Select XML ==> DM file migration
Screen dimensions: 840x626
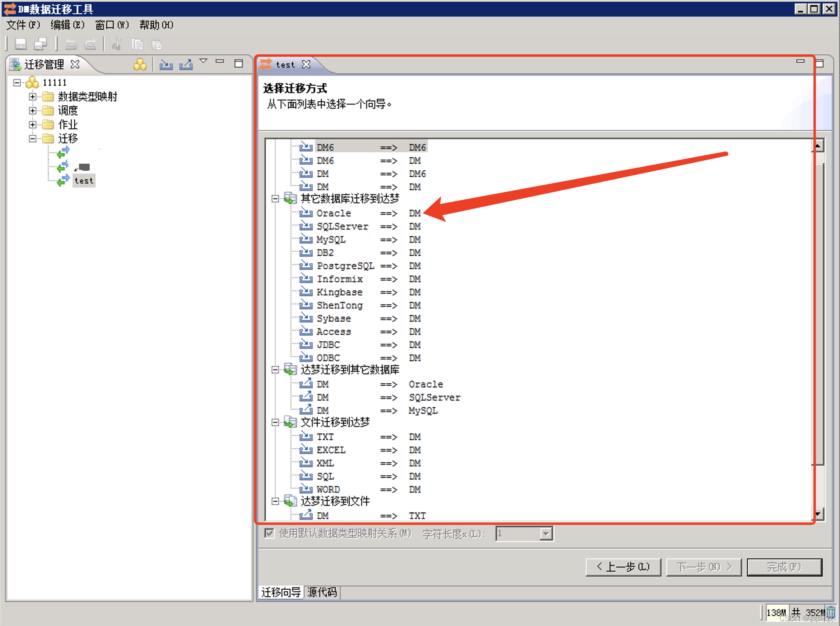coord(360,464)
